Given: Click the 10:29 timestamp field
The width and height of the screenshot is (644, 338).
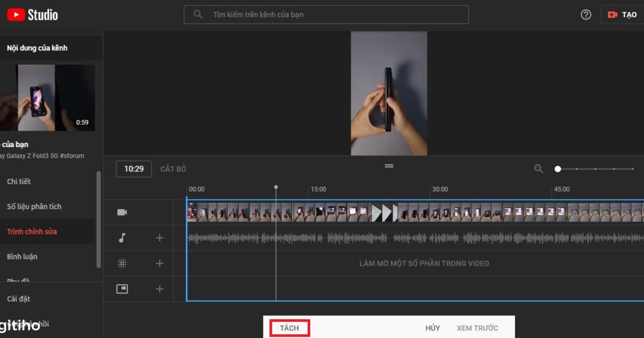Looking at the screenshot, I should tap(134, 168).
